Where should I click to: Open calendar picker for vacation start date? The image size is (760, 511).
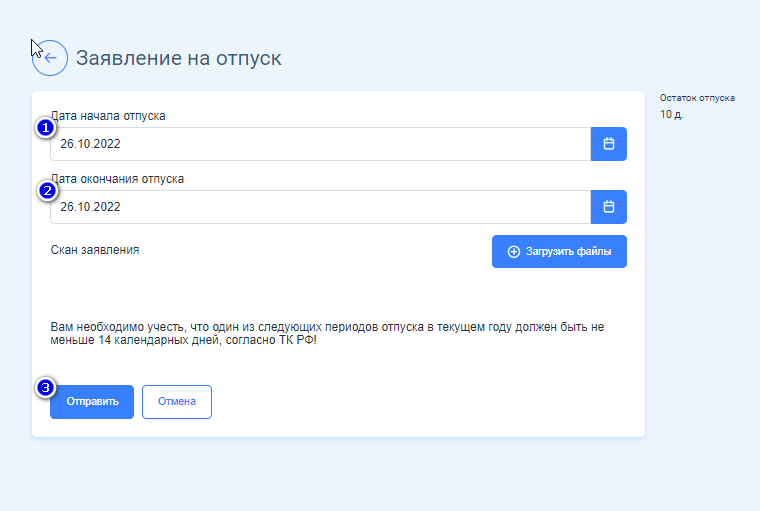click(x=608, y=144)
